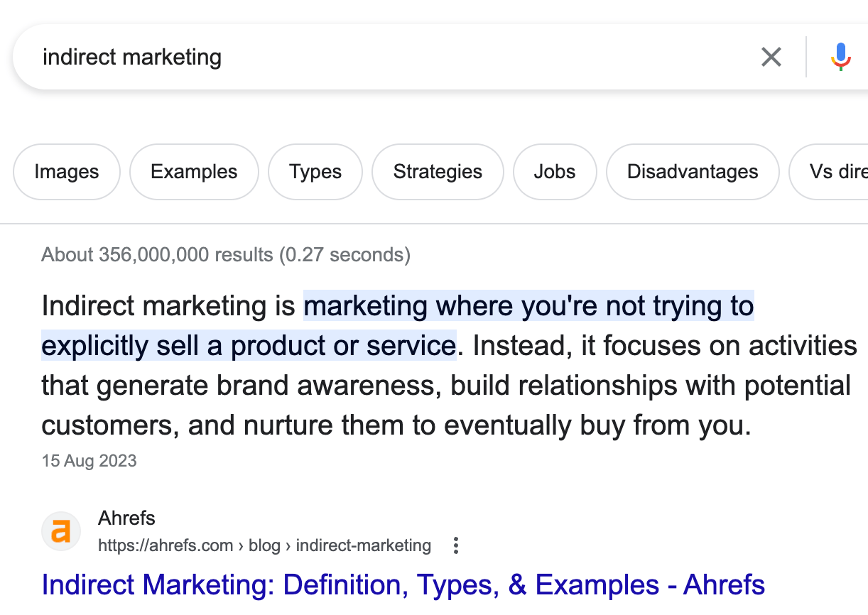The height and width of the screenshot is (615, 868).
Task: Click the 15 Aug 2023 date label
Action: [89, 461]
